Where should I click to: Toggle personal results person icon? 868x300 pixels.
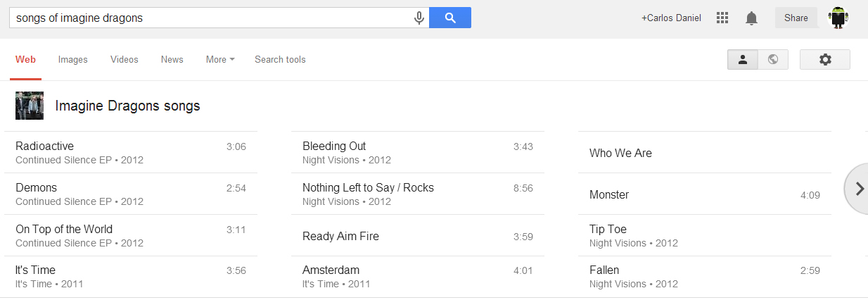click(742, 60)
